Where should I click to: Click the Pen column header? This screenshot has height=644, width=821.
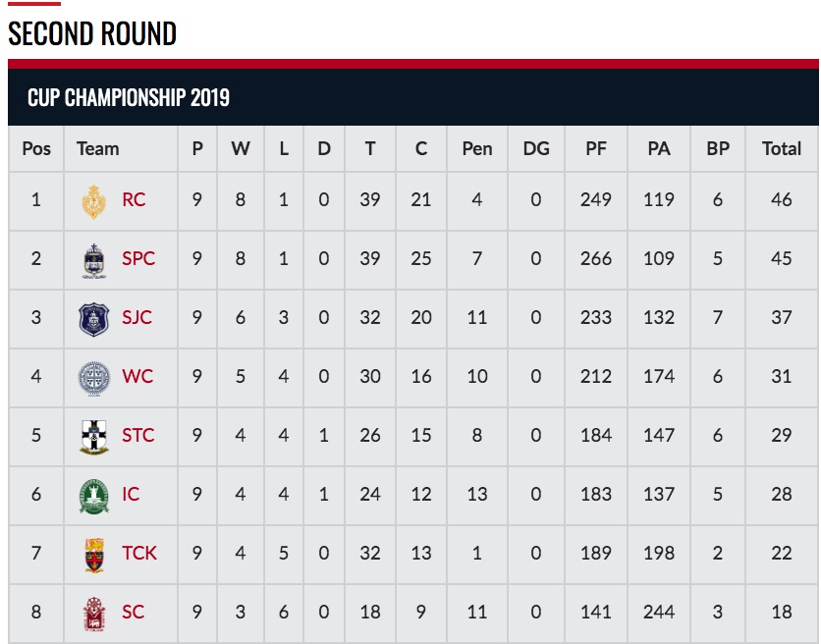[477, 149]
